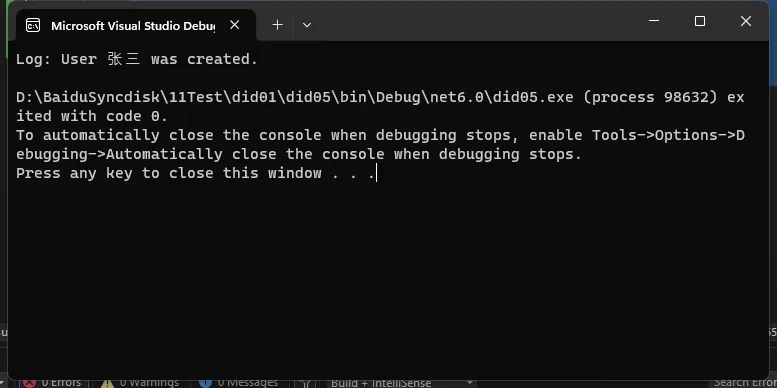Open the Build + IntelliSense dropdown

[401, 383]
